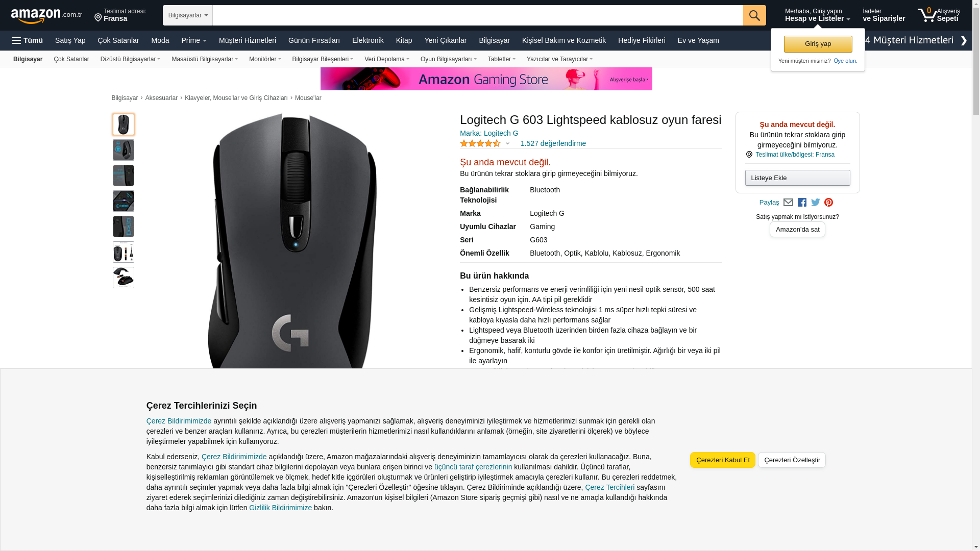The height and width of the screenshot is (551, 980).
Task: Accept cookies with Çerezleri Kabul Et
Action: (723, 460)
